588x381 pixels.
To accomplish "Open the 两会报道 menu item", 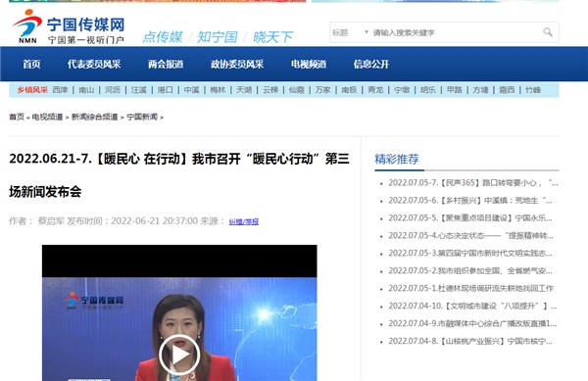I will [166, 64].
